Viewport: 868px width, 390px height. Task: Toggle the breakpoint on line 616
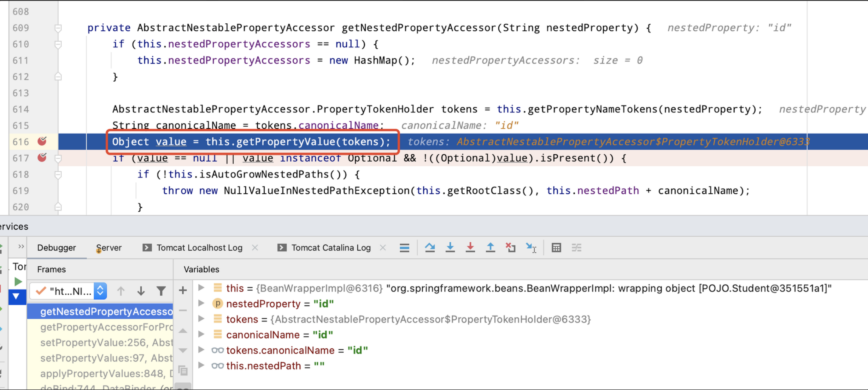coord(42,141)
